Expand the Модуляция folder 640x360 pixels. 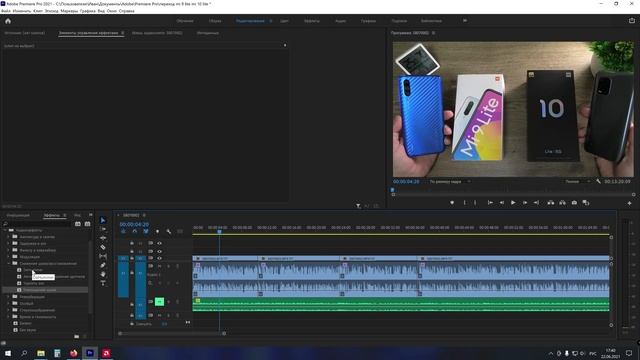pos(8,257)
